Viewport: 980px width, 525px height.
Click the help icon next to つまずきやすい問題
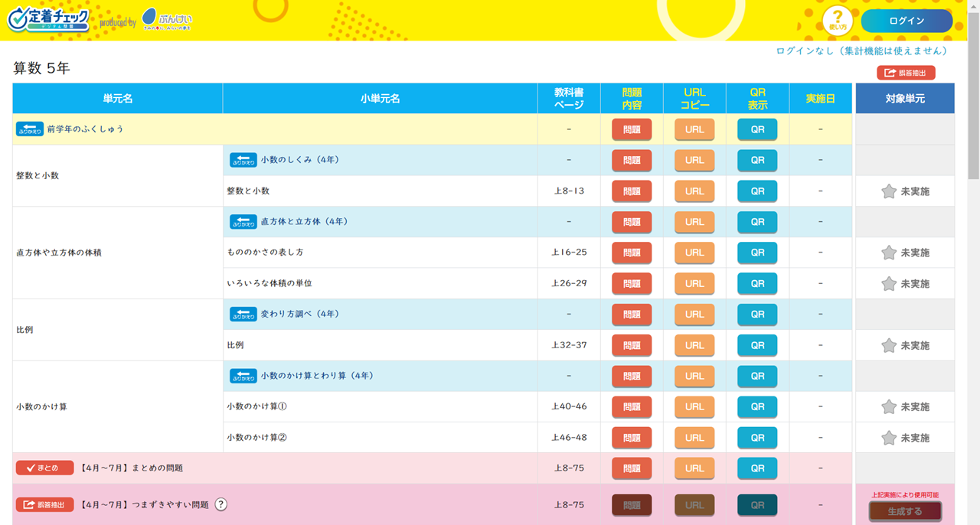tap(220, 504)
